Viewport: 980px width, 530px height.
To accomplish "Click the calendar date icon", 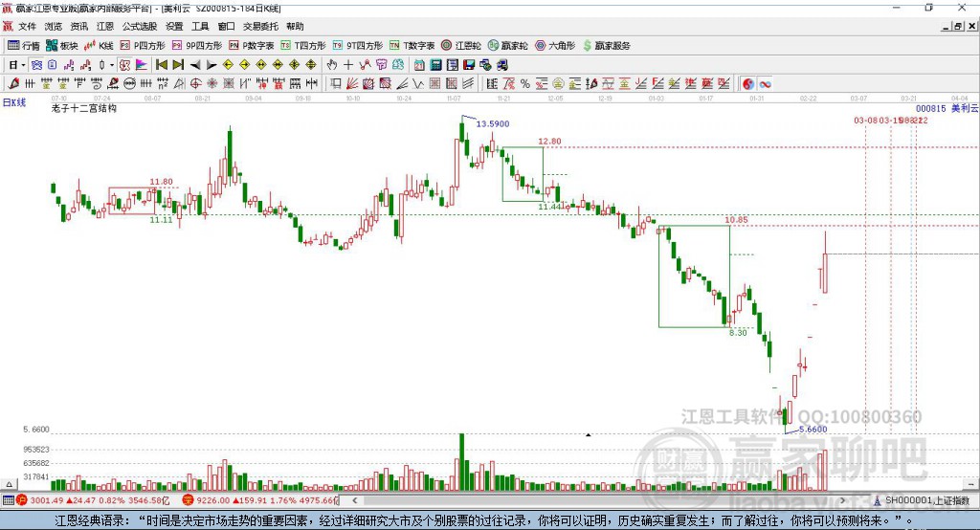I will (x=419, y=65).
